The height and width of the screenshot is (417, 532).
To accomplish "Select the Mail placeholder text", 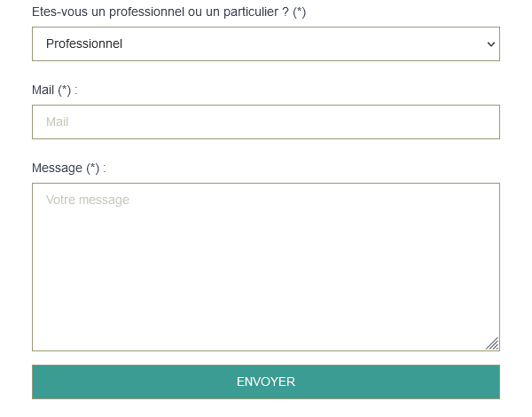I will 58,122.
